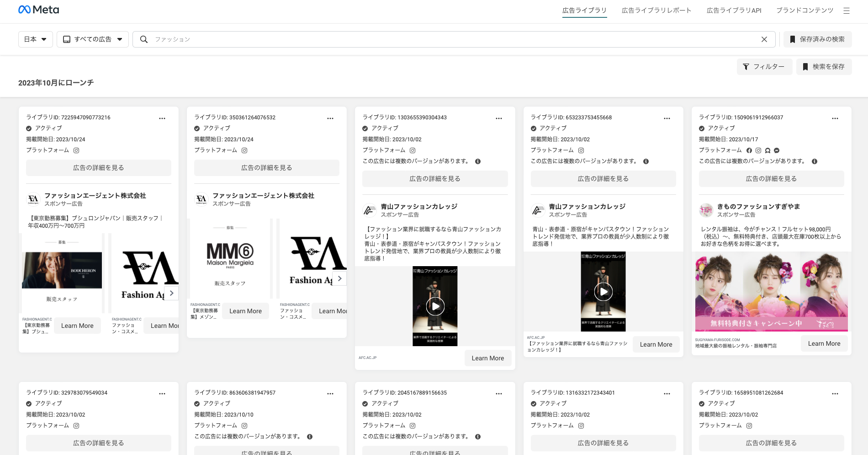This screenshot has width=868, height=455.
Task: Click the Audience Network icon on the kimono ad
Action: point(767,150)
